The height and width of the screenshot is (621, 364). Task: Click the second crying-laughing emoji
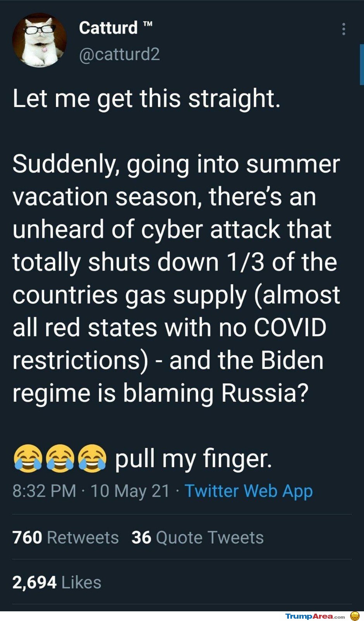pos(60,459)
